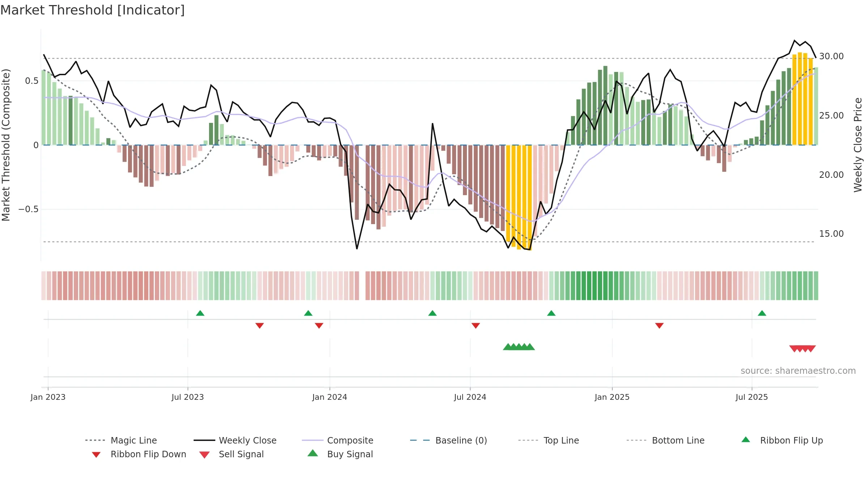
Task: Click the green Ribbon Flip Up legend triangle
Action: 746,440
